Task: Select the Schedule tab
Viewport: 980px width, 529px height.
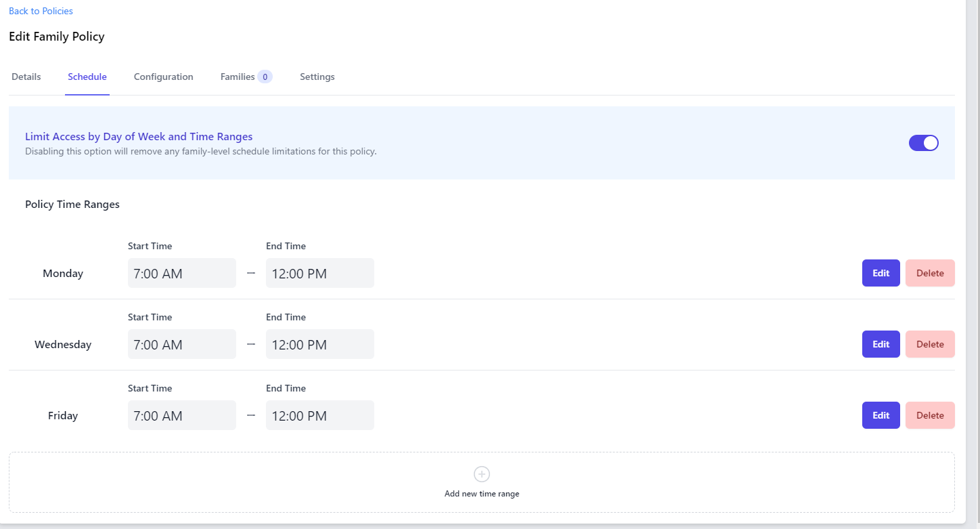Action: pyautogui.click(x=87, y=77)
